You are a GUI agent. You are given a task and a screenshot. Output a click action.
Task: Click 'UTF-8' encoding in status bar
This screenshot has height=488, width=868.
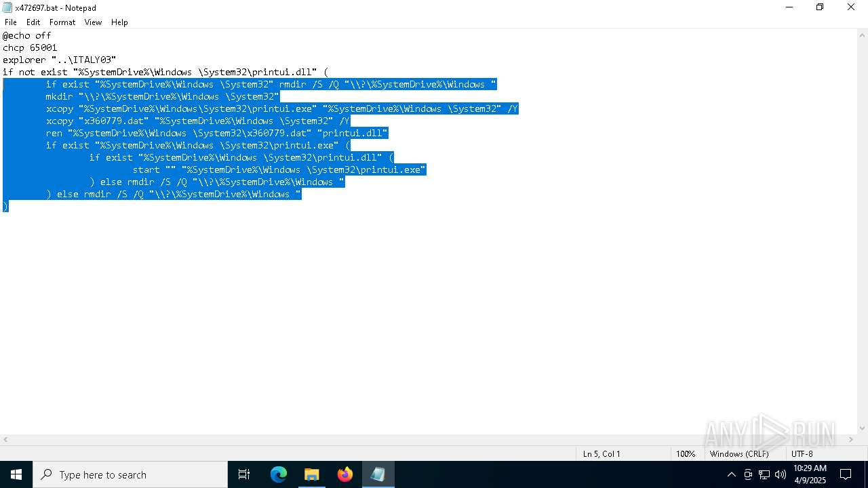click(x=802, y=454)
